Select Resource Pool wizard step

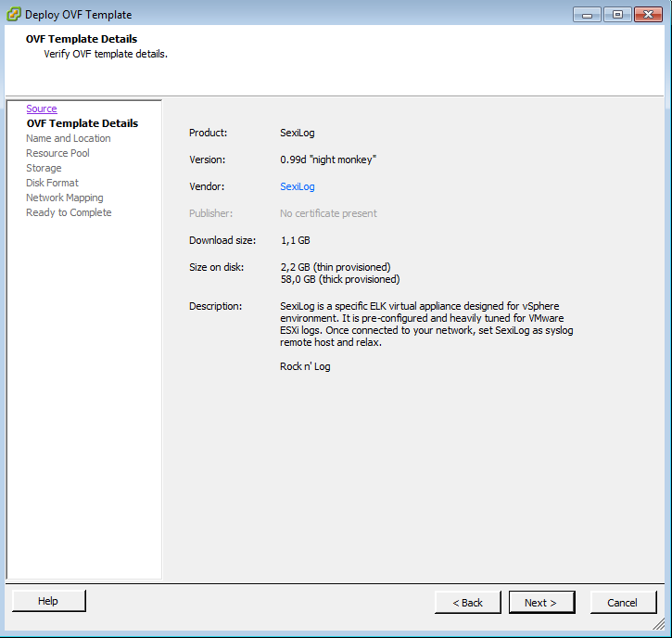coord(57,153)
